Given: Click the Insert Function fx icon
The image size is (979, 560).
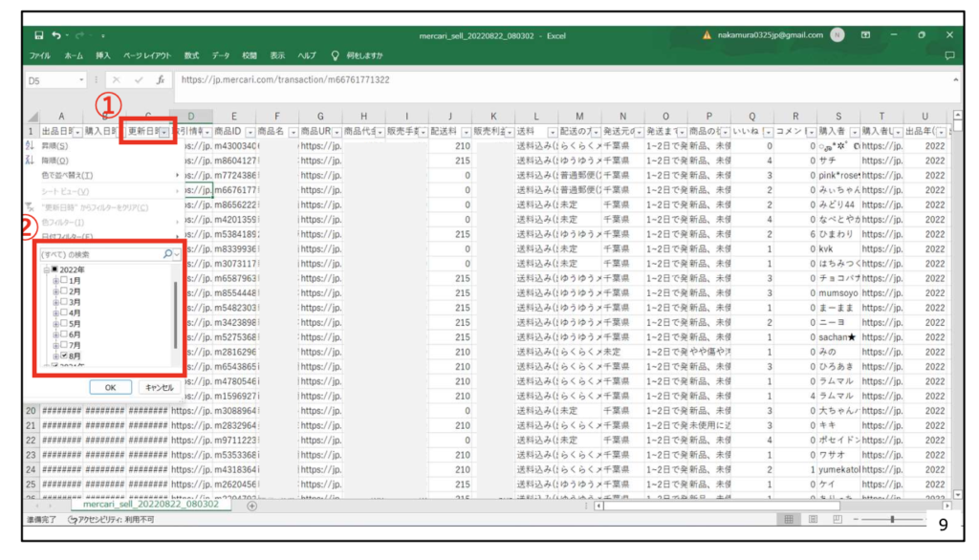Looking at the screenshot, I should point(160,80).
